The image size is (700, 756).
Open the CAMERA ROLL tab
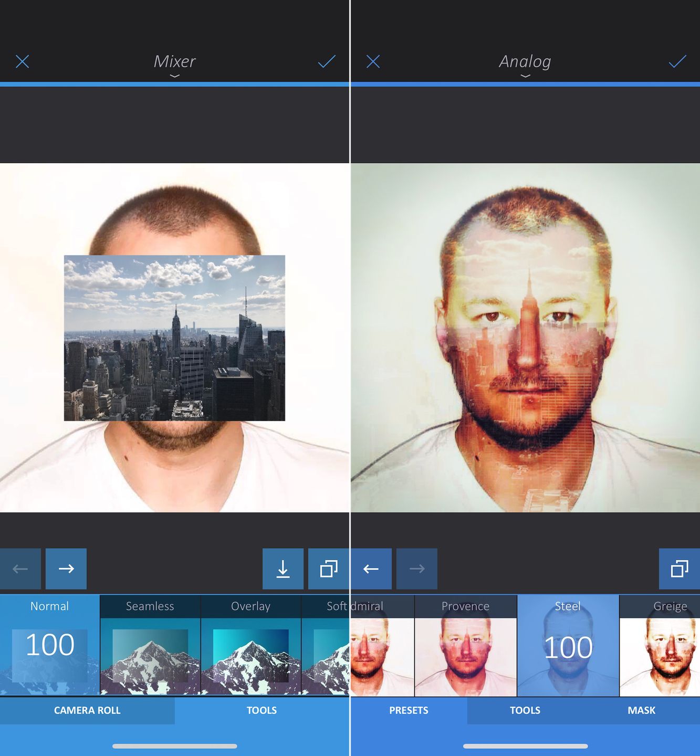point(87,710)
